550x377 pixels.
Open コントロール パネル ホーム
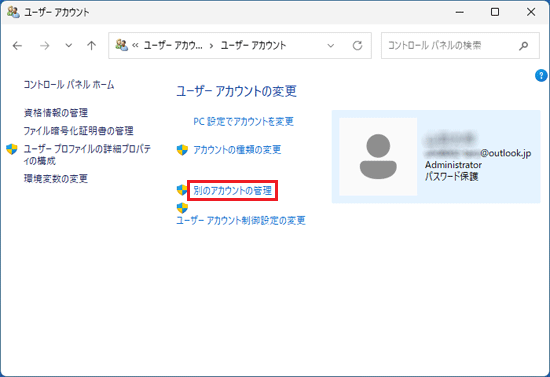[x=69, y=85]
